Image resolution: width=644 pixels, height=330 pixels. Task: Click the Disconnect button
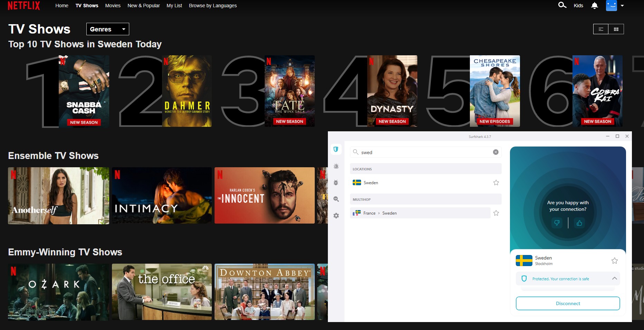pyautogui.click(x=568, y=303)
